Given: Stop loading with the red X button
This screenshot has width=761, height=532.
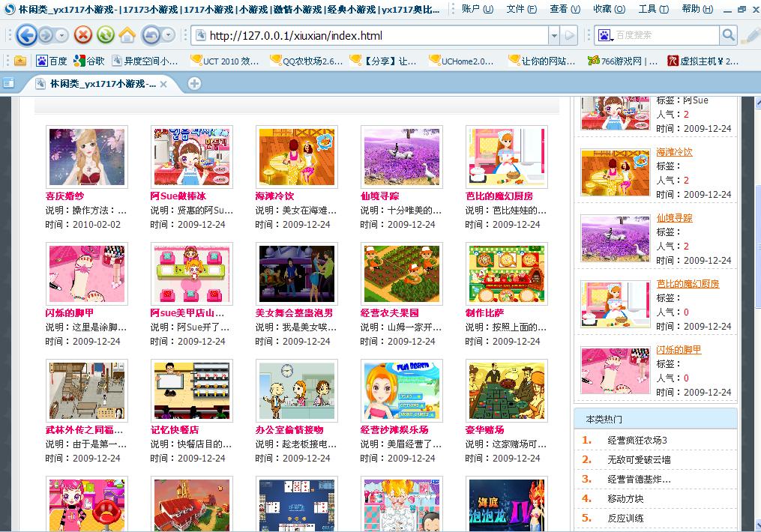Looking at the screenshot, I should [x=83, y=35].
